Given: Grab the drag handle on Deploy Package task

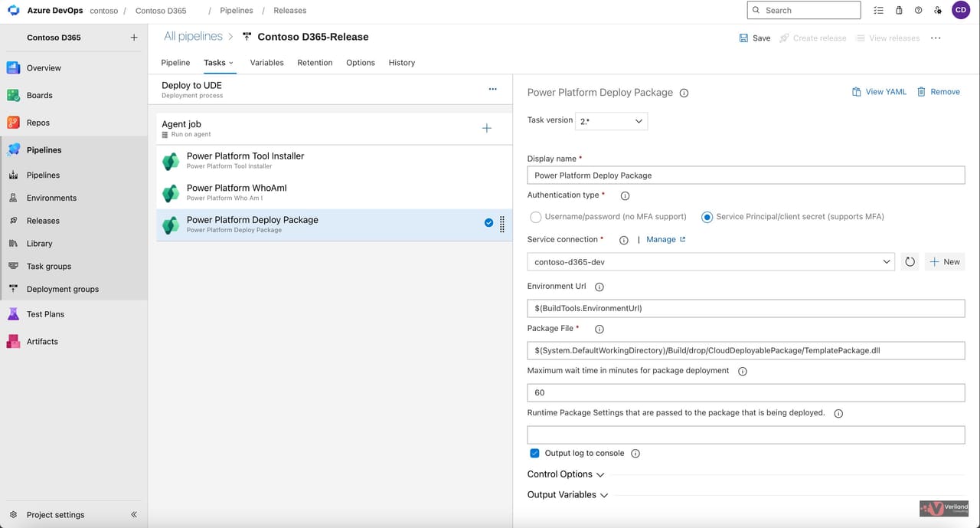Looking at the screenshot, I should click(x=502, y=224).
